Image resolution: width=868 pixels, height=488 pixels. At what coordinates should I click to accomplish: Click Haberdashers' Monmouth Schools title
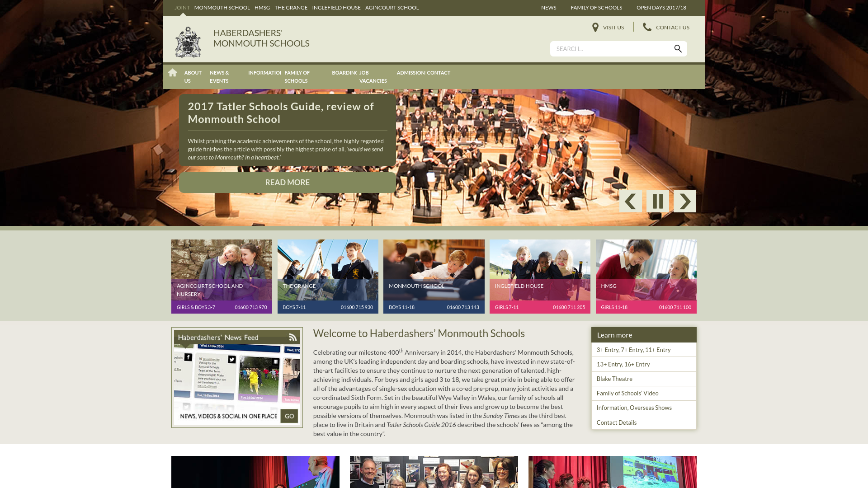(261, 38)
